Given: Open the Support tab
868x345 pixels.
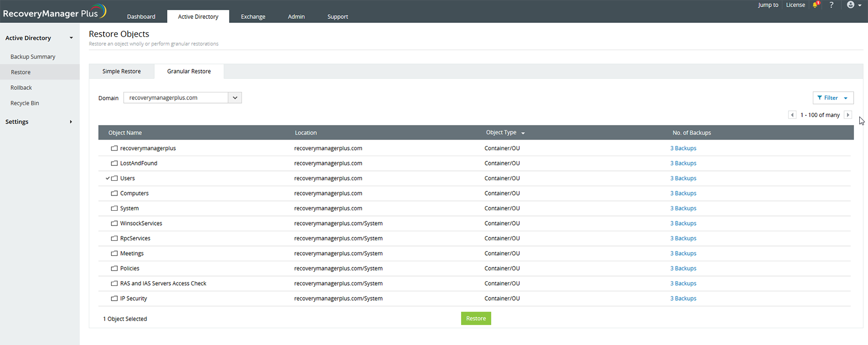Looking at the screenshot, I should 337,16.
